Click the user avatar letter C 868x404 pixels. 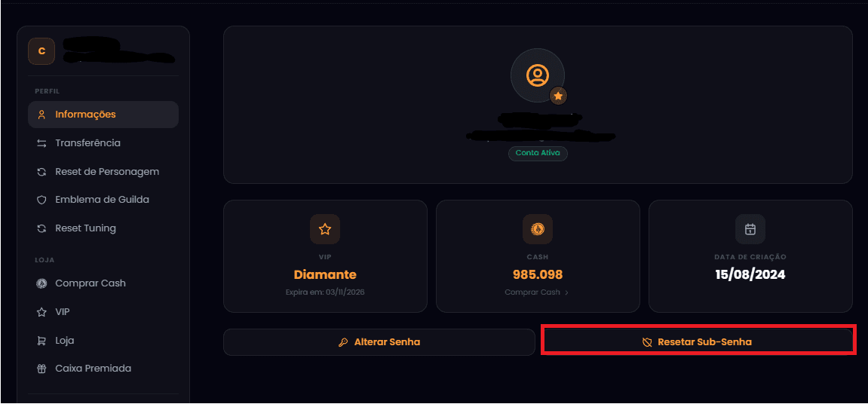click(41, 51)
